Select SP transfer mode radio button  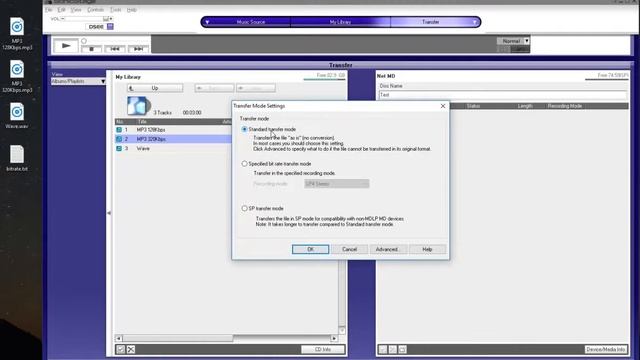(x=244, y=209)
